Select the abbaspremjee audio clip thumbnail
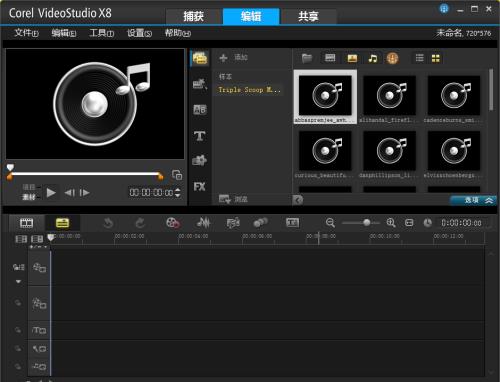 (325, 97)
